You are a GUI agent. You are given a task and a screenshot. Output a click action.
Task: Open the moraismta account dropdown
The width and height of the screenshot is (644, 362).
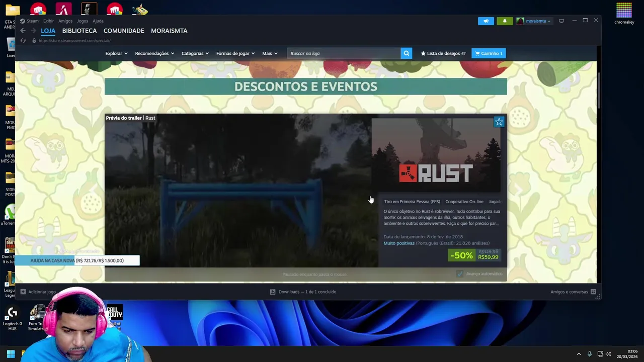(x=538, y=21)
